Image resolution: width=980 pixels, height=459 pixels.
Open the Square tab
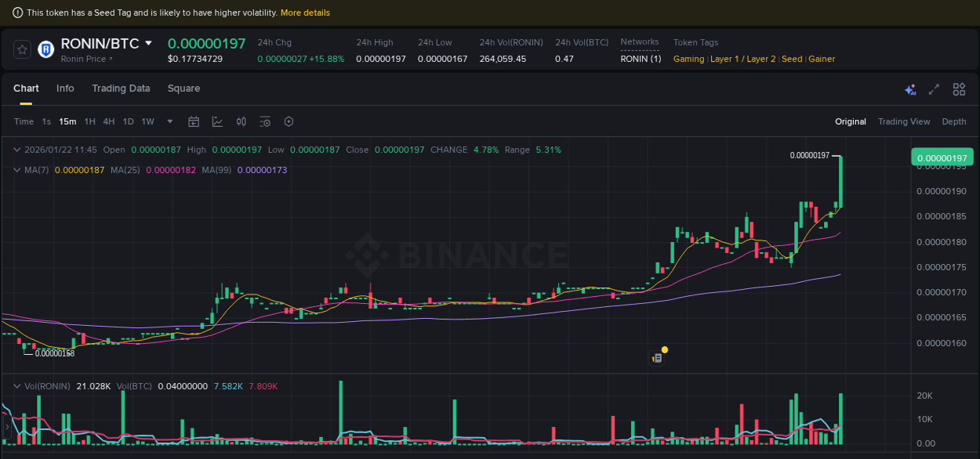[183, 89]
